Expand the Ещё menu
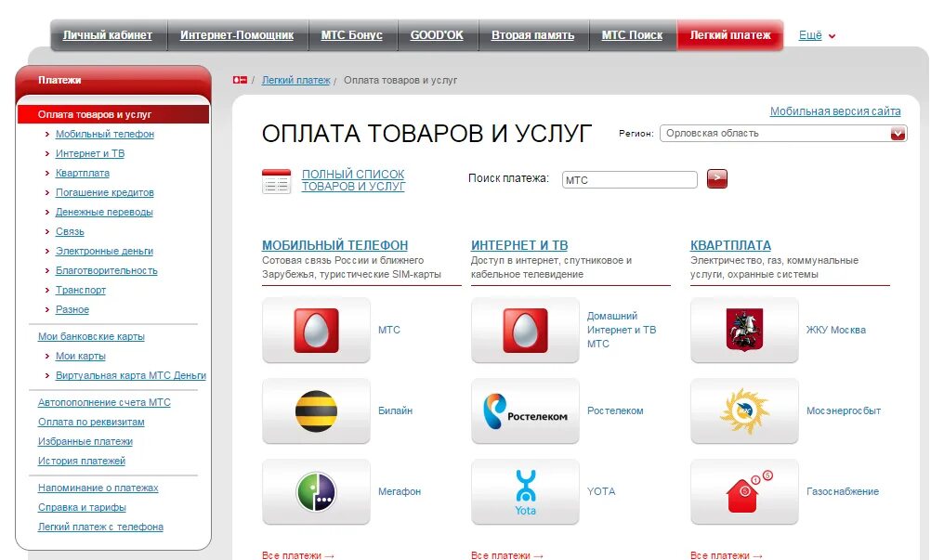Image resolution: width=944 pixels, height=560 pixels. (x=817, y=35)
